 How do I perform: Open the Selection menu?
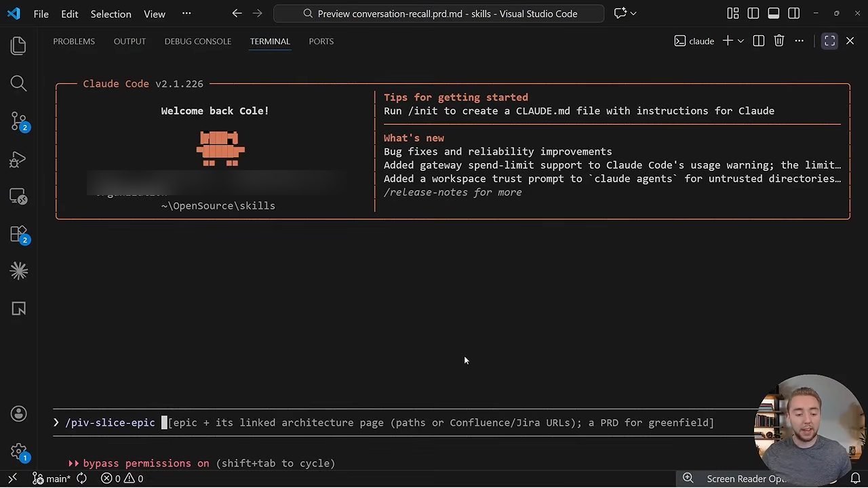click(x=111, y=14)
